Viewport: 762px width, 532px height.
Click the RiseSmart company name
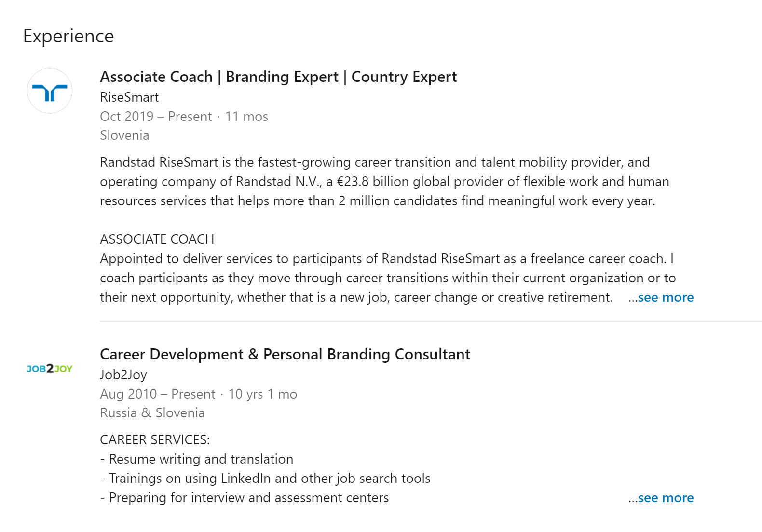click(129, 97)
